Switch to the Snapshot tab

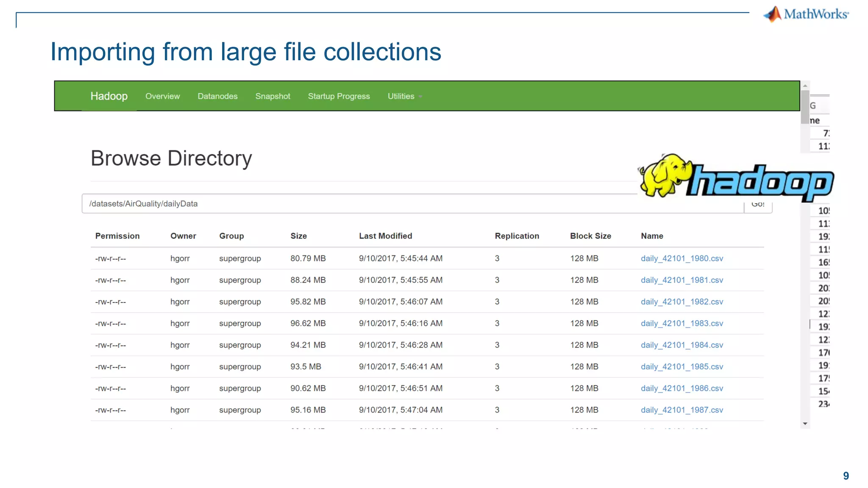(x=273, y=96)
